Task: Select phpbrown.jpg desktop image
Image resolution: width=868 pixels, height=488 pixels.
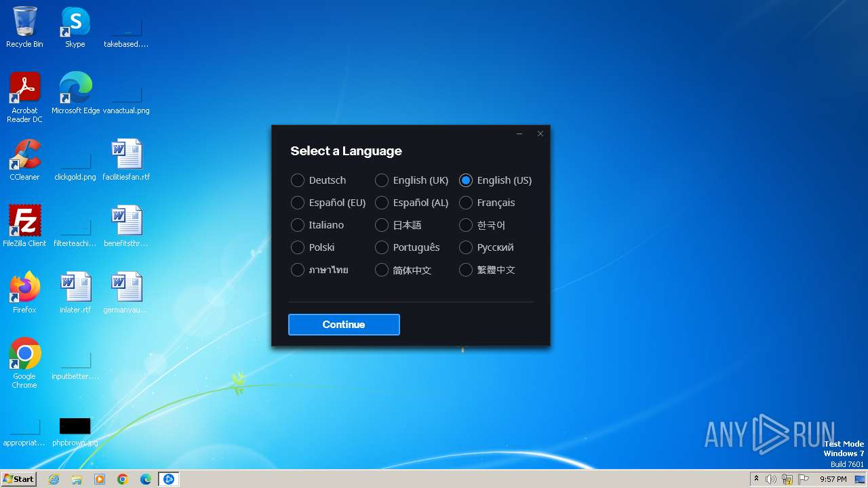Action: pyautogui.click(x=75, y=431)
